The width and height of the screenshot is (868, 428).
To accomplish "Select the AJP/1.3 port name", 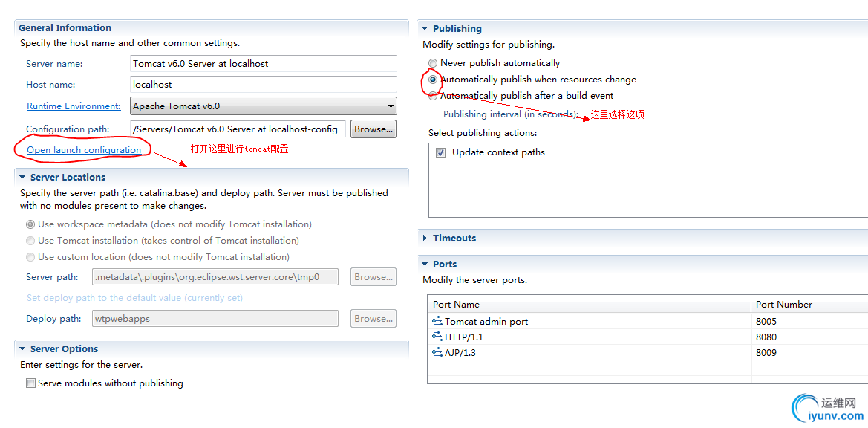I will click(460, 352).
